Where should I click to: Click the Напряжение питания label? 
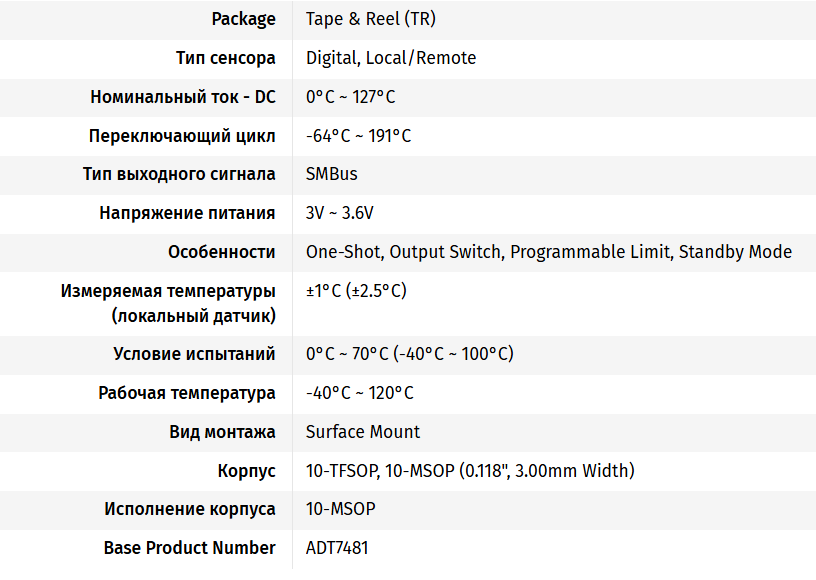point(187,213)
